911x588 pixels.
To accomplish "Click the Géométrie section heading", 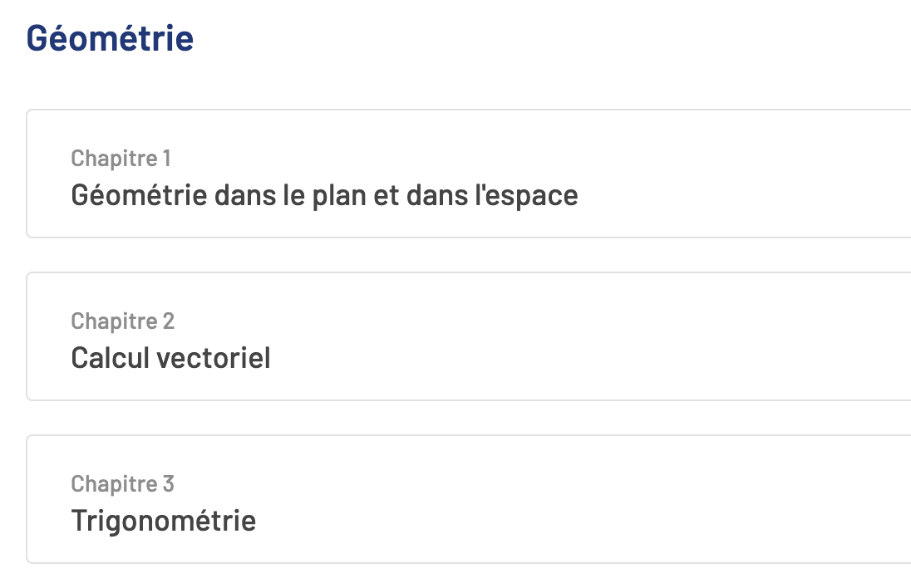I will click(x=110, y=39).
